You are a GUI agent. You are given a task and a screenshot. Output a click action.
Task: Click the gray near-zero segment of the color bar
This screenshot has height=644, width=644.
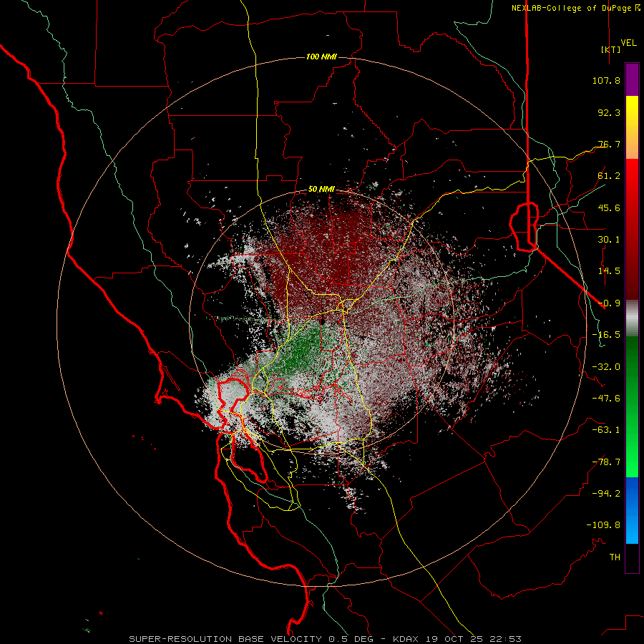pos(632,318)
